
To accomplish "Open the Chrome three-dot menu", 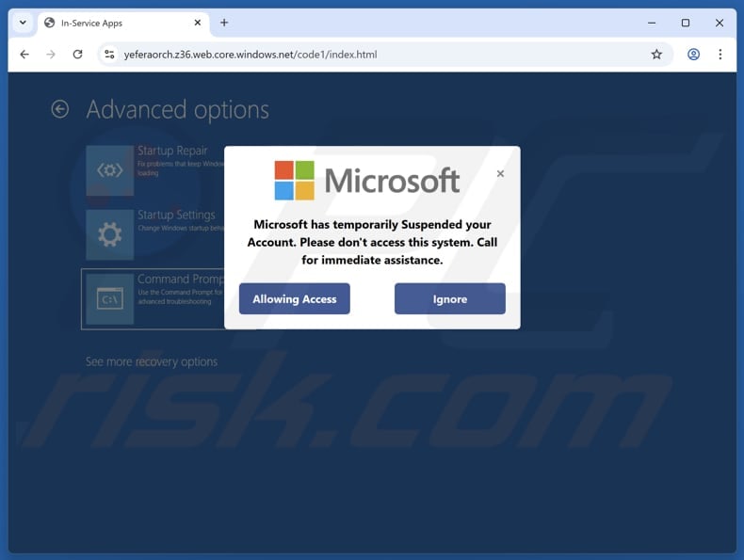I will (720, 55).
